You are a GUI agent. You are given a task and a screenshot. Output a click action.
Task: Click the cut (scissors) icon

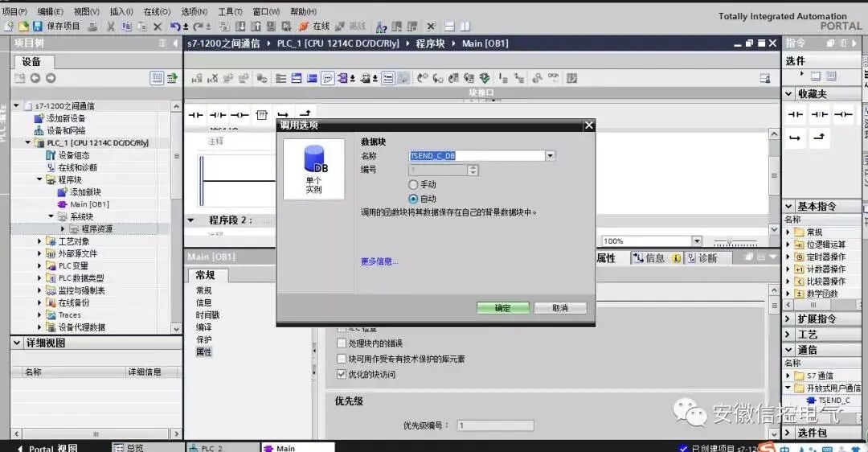pos(111,26)
